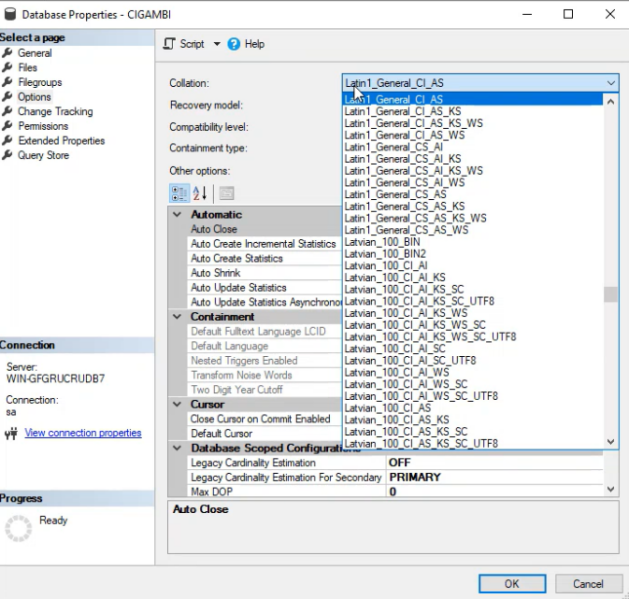Screen dimensions: 629x599
Task: Collapse the Containment section
Action: (x=177, y=317)
